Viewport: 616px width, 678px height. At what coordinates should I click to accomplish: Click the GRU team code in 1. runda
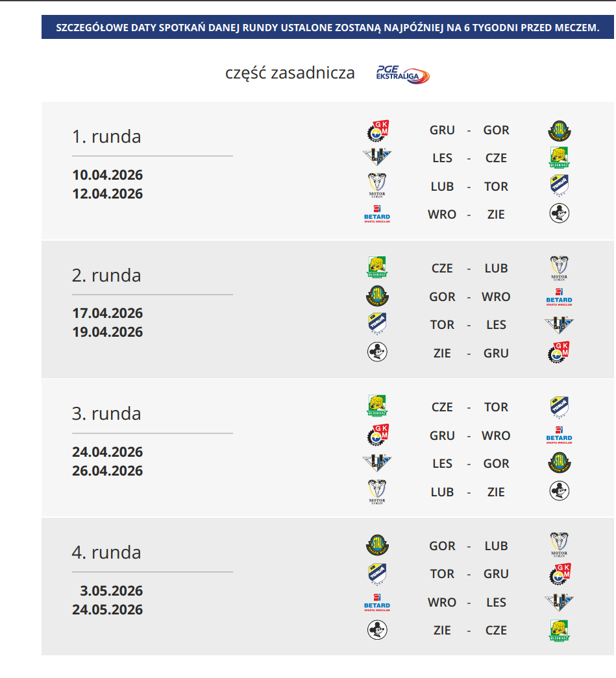[442, 130]
